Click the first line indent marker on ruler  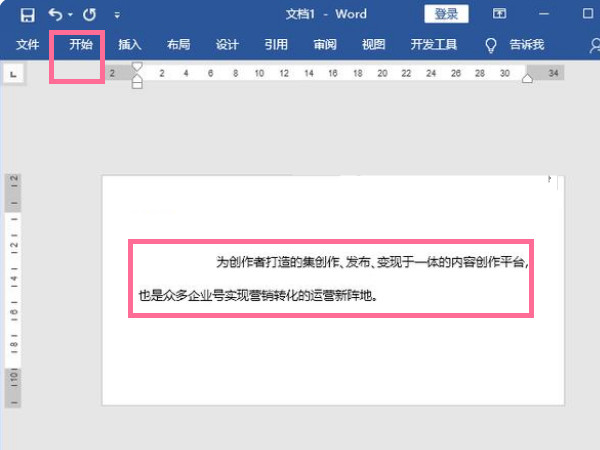138,67
